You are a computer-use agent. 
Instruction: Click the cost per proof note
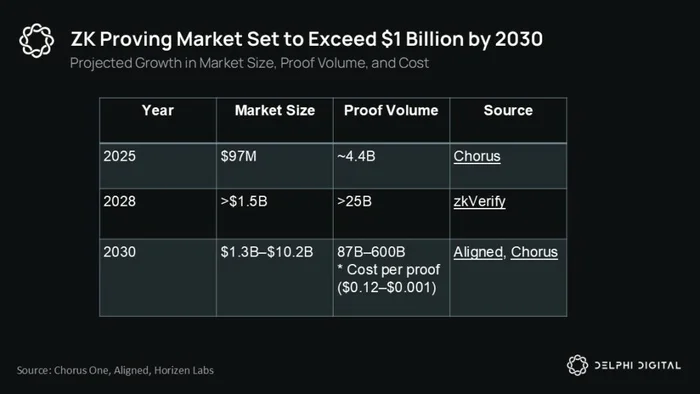388,278
